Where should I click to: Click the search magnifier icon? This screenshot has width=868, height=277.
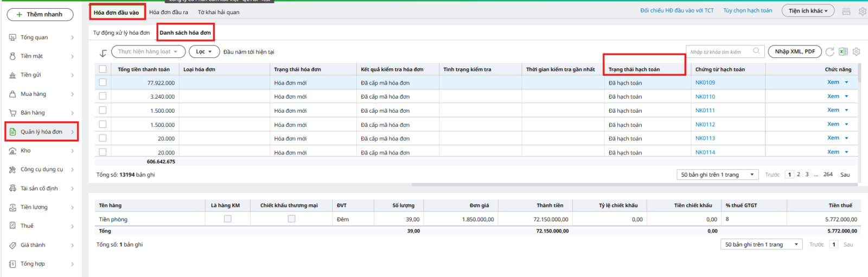756,51
